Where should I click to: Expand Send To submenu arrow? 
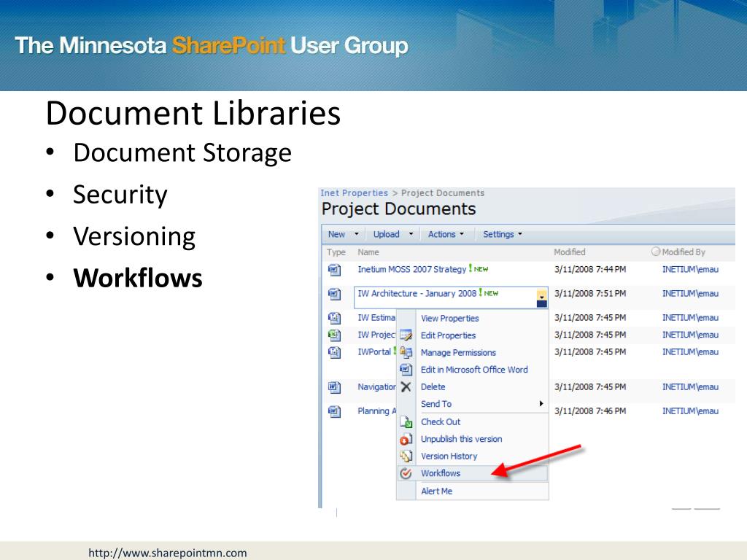point(541,404)
